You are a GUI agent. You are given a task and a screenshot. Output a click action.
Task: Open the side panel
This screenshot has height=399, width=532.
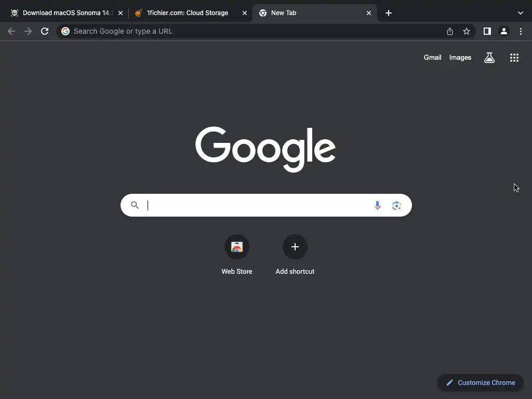tap(487, 31)
